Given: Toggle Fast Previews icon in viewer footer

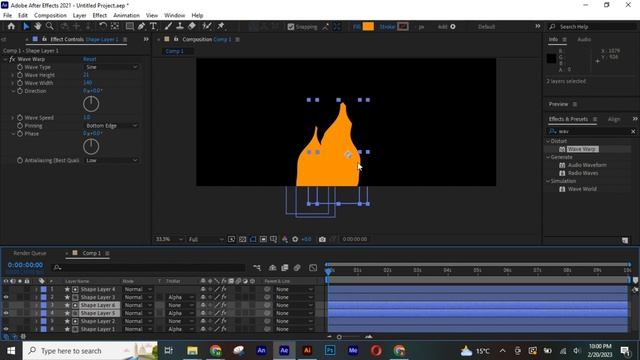Looking at the screenshot, I should 231,239.
